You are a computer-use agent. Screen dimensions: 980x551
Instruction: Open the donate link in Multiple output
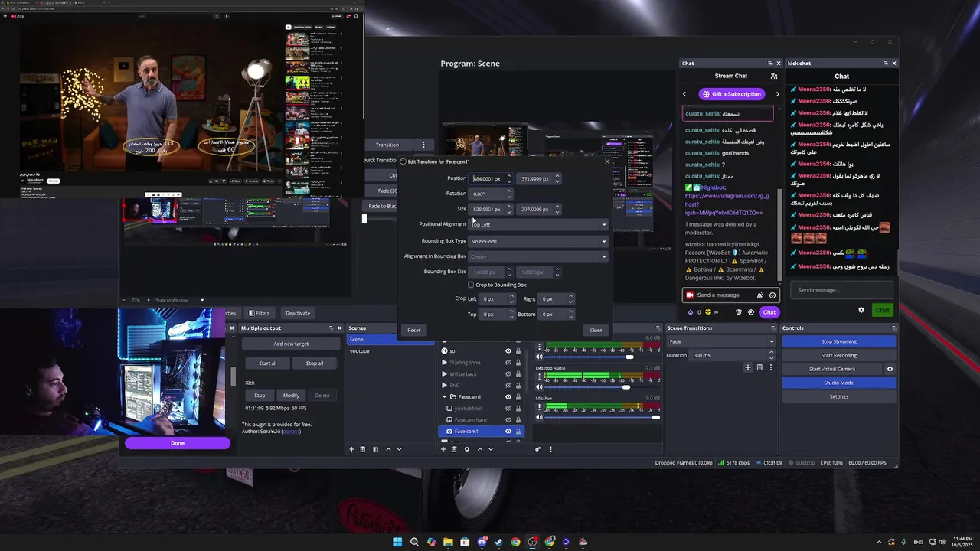pos(291,432)
